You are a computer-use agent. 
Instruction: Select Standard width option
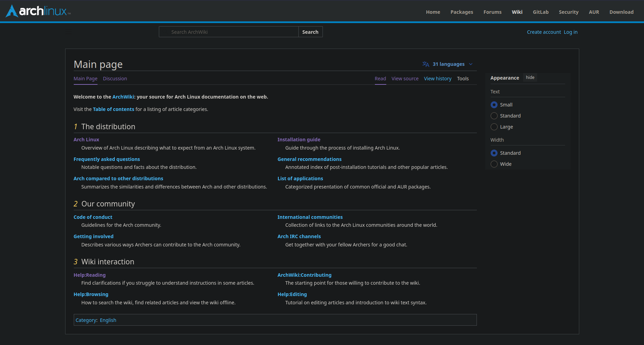494,153
